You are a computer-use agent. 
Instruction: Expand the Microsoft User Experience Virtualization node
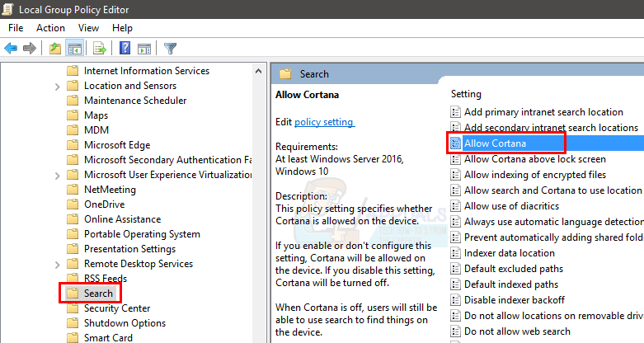[x=57, y=175]
